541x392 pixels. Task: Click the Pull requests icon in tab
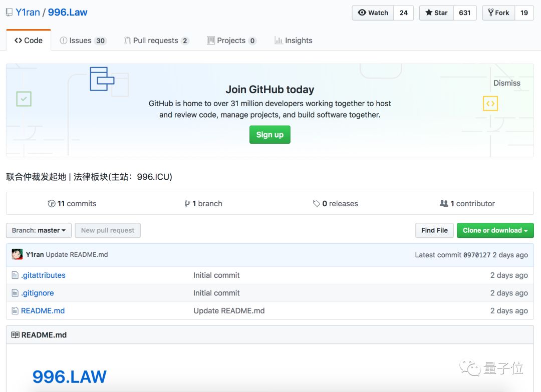(x=127, y=41)
